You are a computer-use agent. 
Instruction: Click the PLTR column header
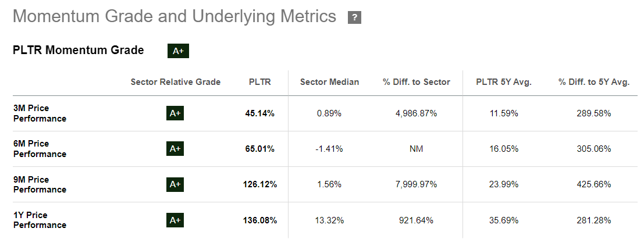(259, 82)
